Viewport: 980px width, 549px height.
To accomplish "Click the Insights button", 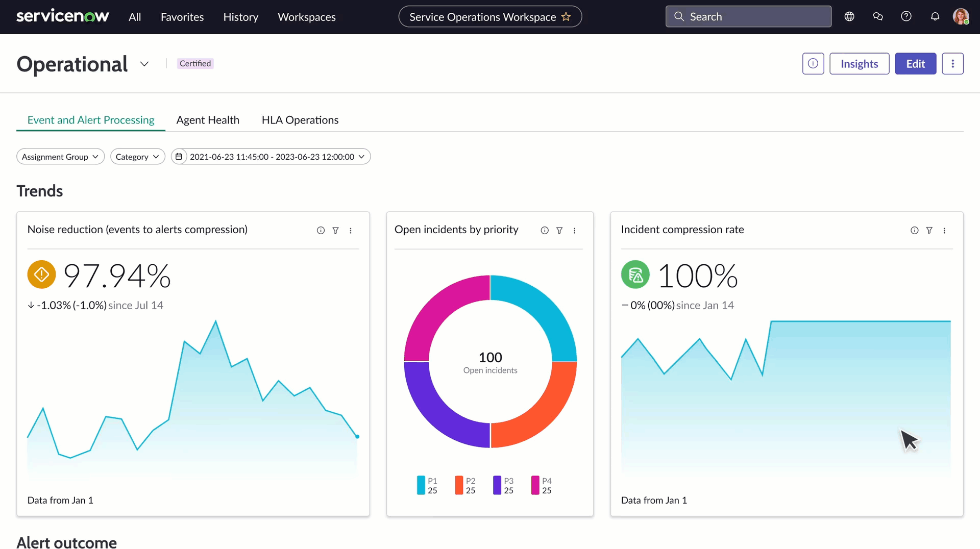I will [x=859, y=63].
